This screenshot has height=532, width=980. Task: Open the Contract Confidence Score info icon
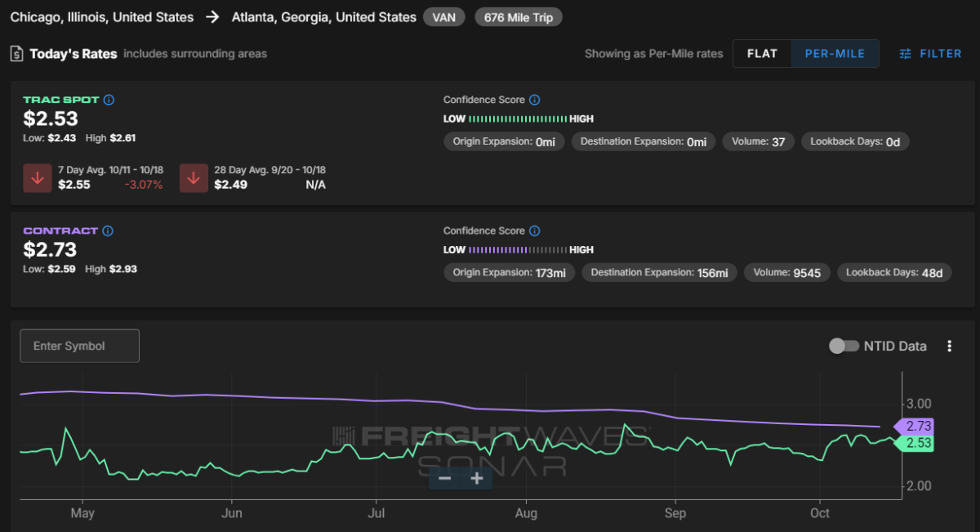click(535, 231)
